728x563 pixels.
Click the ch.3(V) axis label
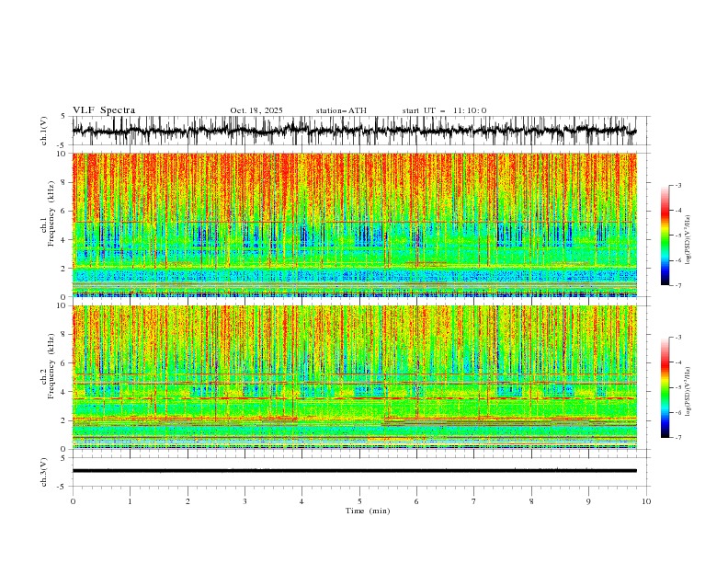tap(44, 472)
